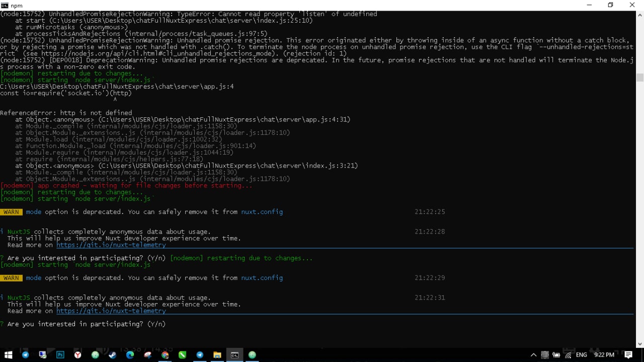Click the 'at Module.load' stack trace line
The image size is (644, 362).
[118, 139]
